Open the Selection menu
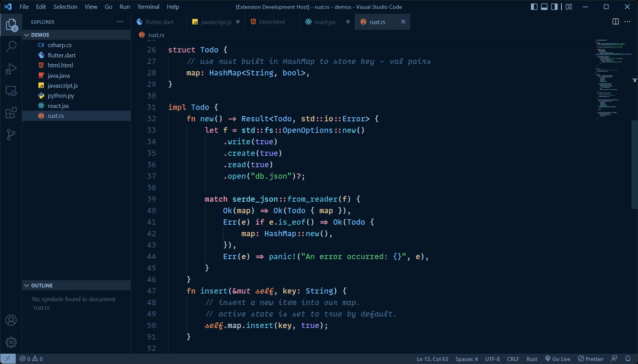This screenshot has width=638, height=364. point(65,7)
